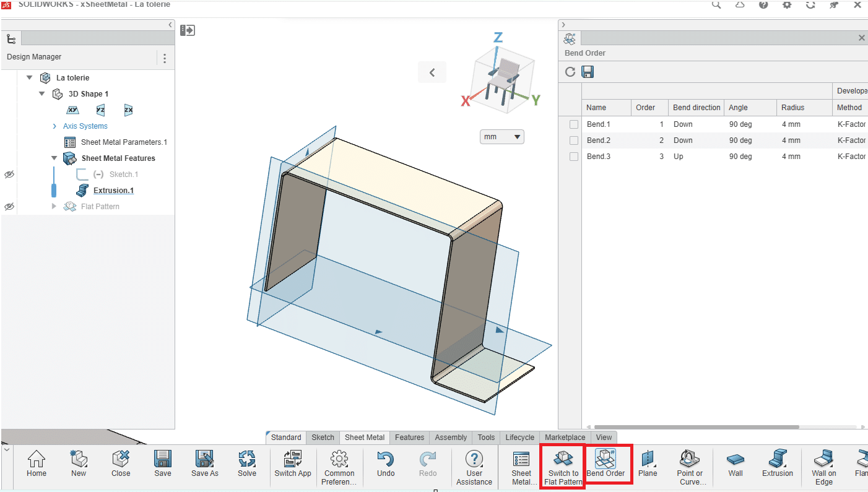Switch to the Features tab
The image size is (868, 492).
coord(410,438)
